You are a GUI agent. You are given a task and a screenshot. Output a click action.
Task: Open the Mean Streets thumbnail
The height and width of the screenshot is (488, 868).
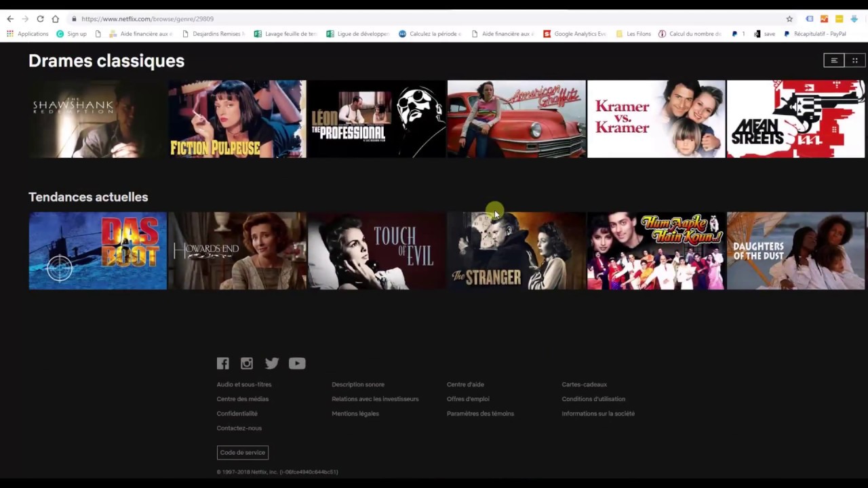(796, 119)
